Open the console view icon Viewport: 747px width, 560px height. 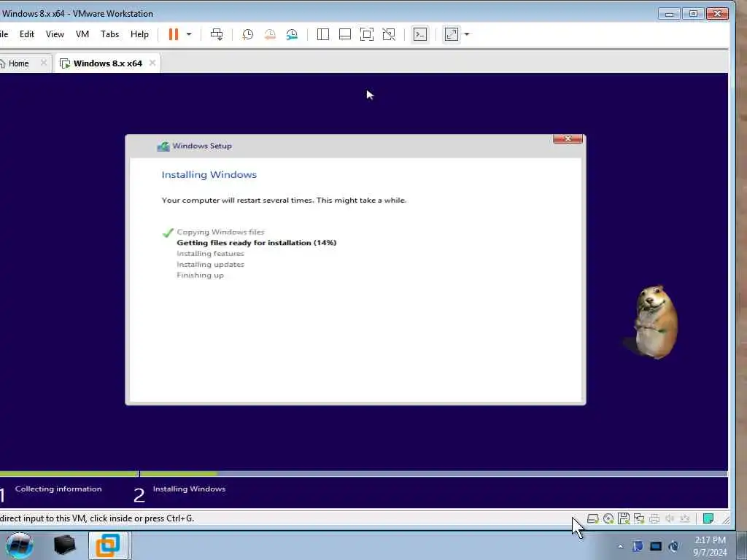(420, 34)
